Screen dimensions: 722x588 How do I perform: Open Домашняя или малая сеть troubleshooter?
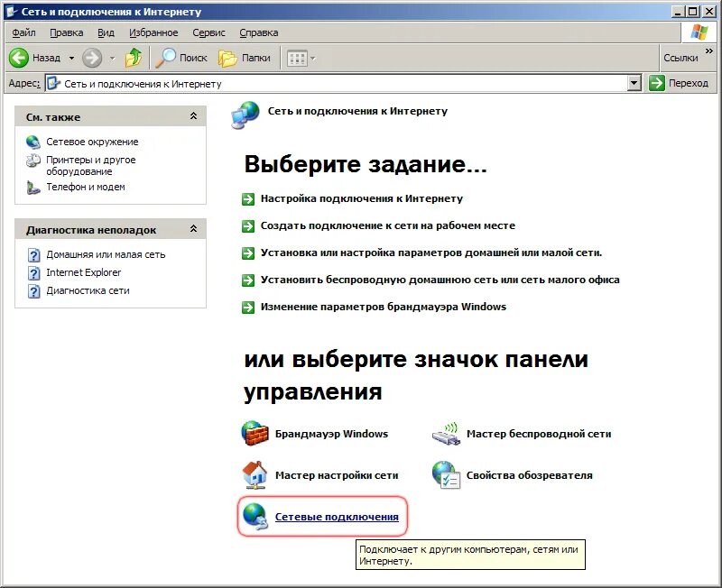(x=106, y=254)
